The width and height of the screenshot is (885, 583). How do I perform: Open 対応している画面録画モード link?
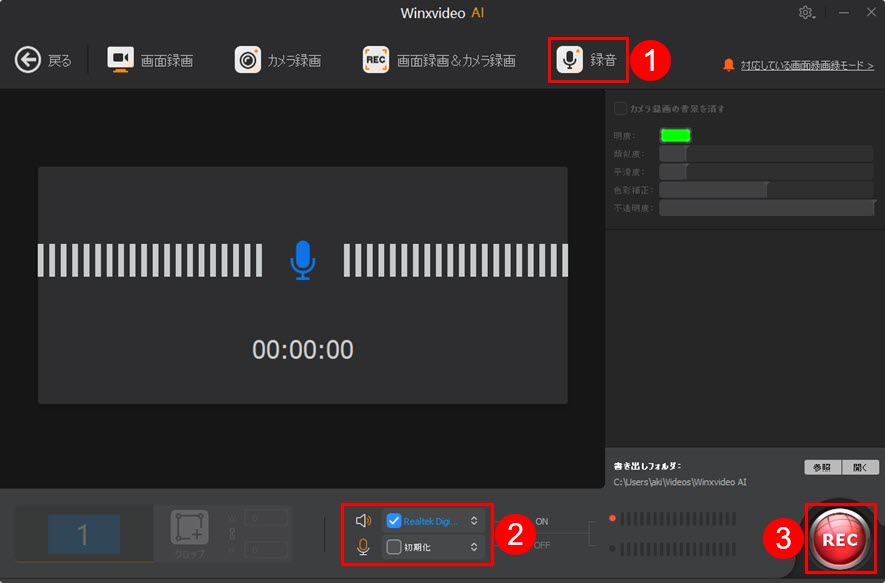807,65
